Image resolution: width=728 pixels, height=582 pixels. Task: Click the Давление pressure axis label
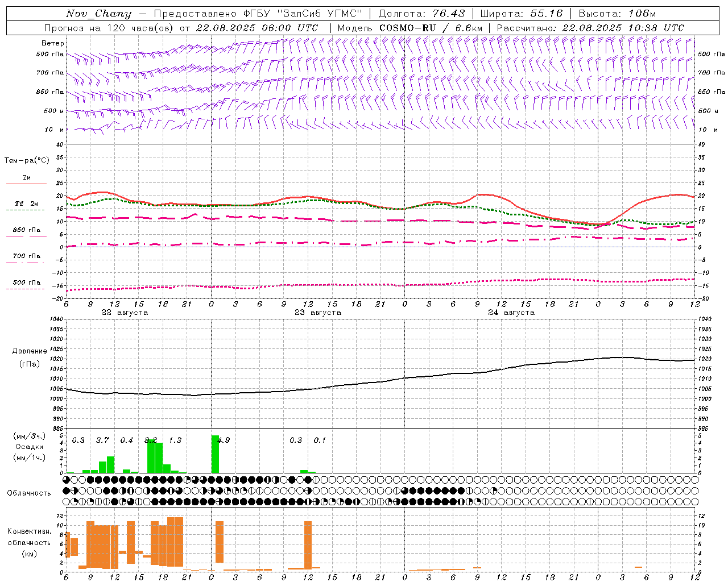click(x=30, y=351)
